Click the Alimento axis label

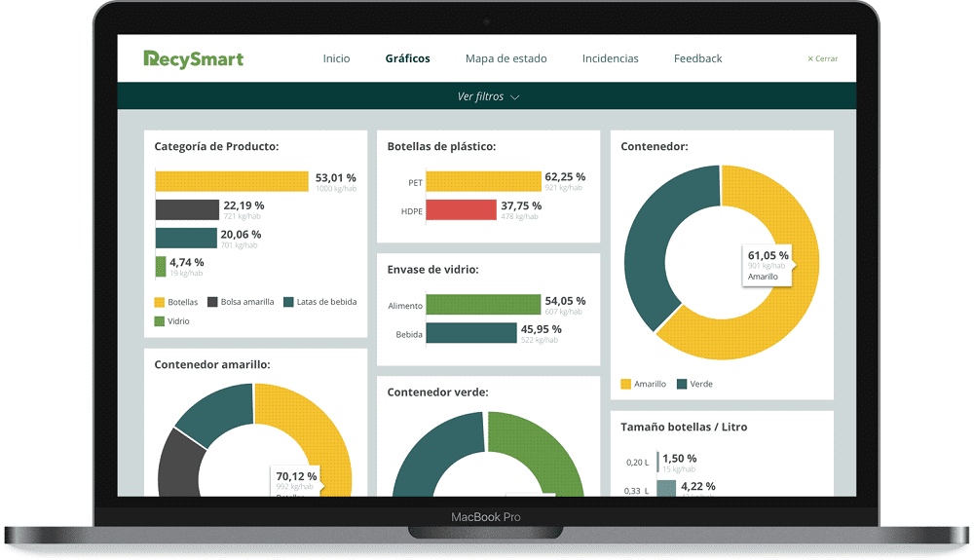(x=405, y=306)
